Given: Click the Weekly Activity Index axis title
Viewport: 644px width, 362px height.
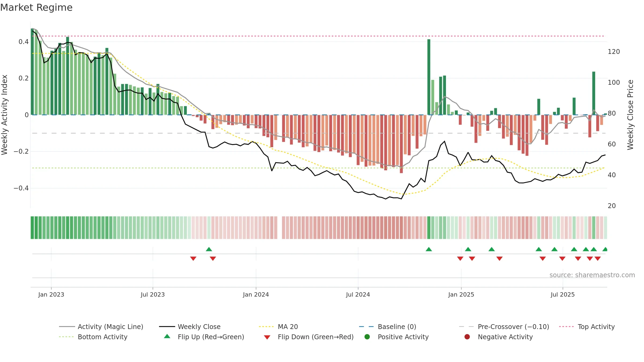Looking at the screenshot, I should click(5, 115).
